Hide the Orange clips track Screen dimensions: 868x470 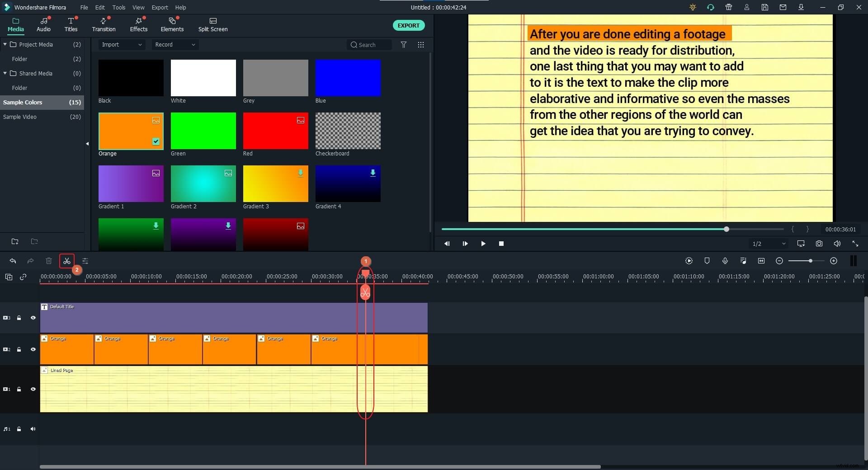point(33,349)
